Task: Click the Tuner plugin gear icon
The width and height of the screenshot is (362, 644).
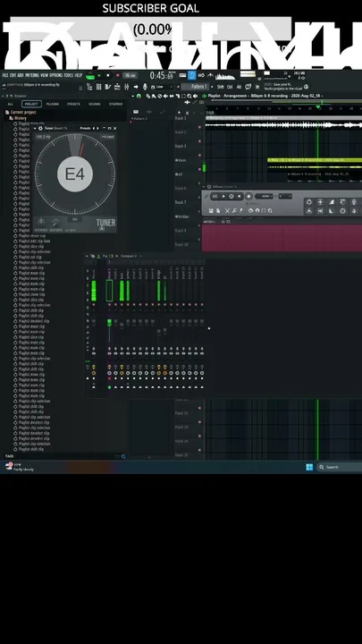Action: click(x=40, y=128)
